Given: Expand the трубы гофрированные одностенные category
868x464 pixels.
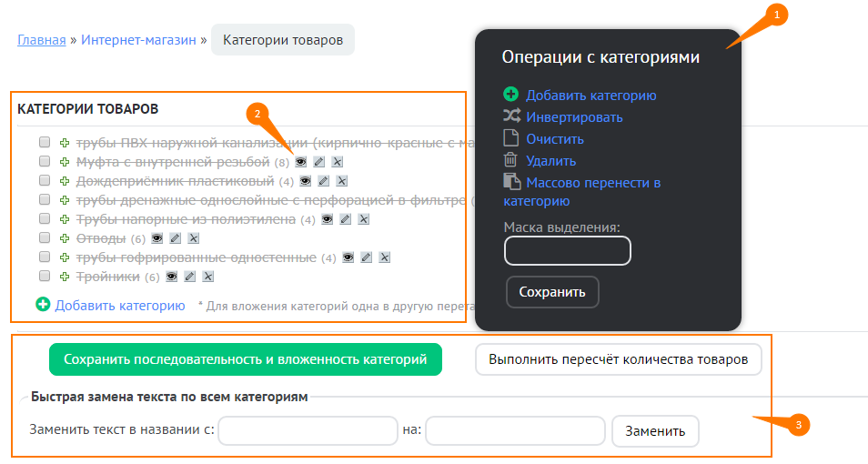Looking at the screenshot, I should [65, 257].
